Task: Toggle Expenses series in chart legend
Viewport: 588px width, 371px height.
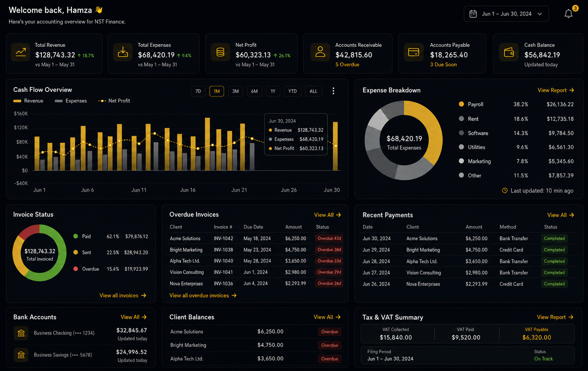Action: click(71, 101)
